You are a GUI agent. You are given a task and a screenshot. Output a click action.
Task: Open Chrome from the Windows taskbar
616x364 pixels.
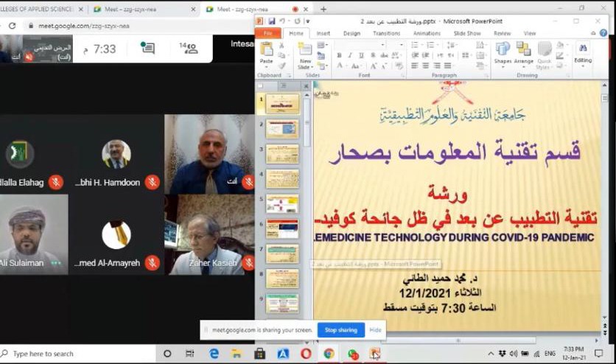point(329,354)
